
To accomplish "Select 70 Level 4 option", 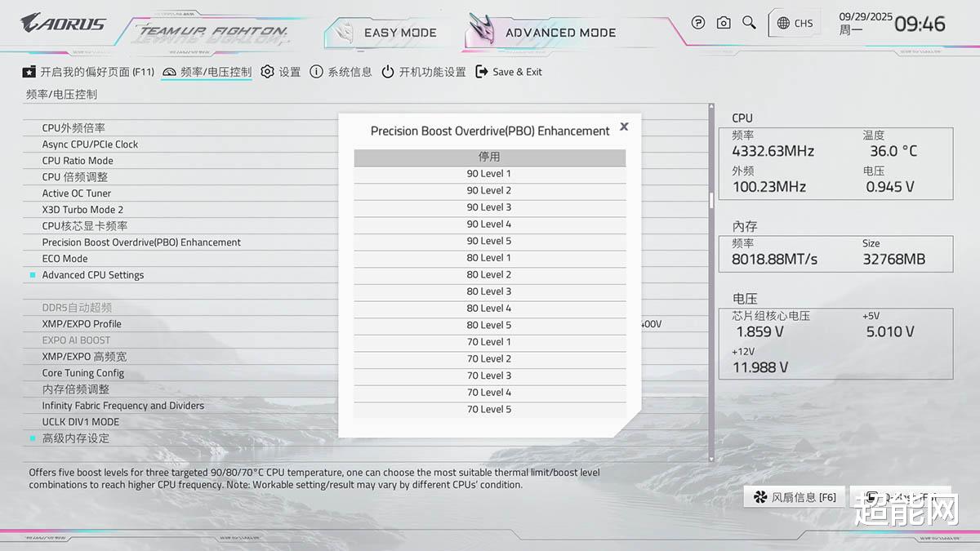I will pos(490,393).
